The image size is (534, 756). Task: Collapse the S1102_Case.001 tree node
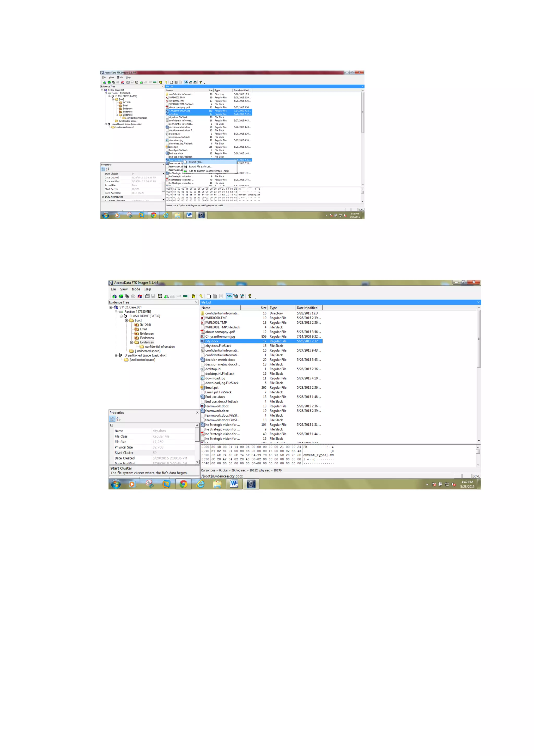coord(111,307)
